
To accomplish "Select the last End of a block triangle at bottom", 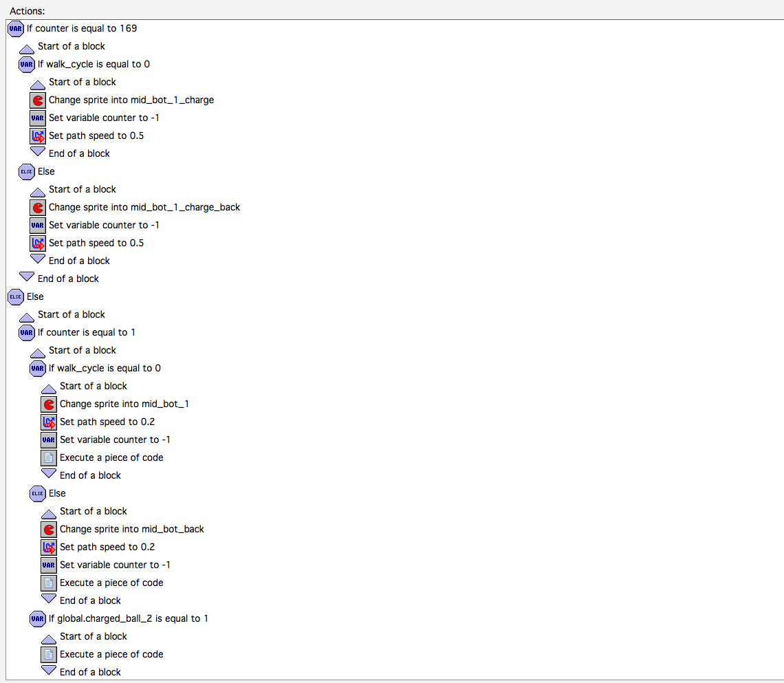I will 49,670.
